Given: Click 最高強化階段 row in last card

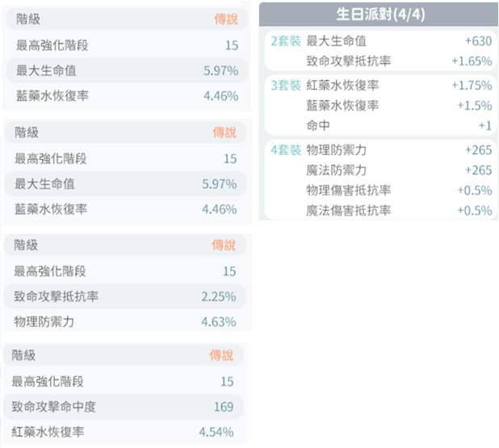Looking at the screenshot, I should (124, 381).
